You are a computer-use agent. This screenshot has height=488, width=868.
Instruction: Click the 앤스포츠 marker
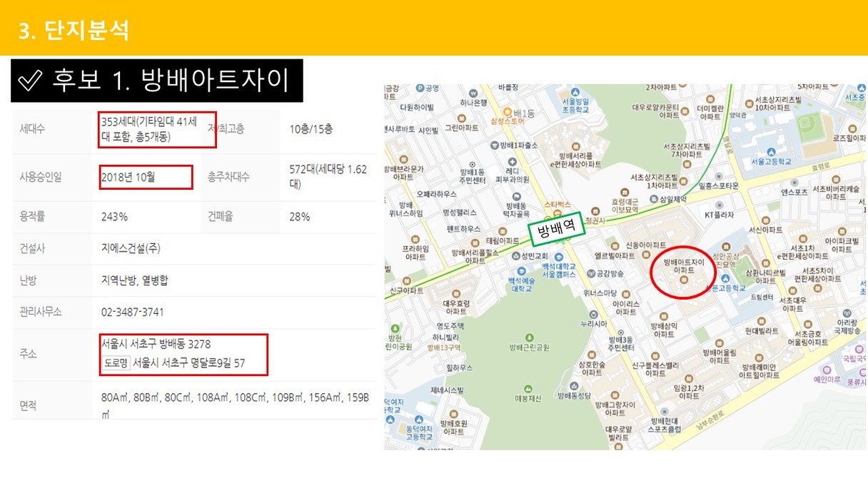pos(794,181)
